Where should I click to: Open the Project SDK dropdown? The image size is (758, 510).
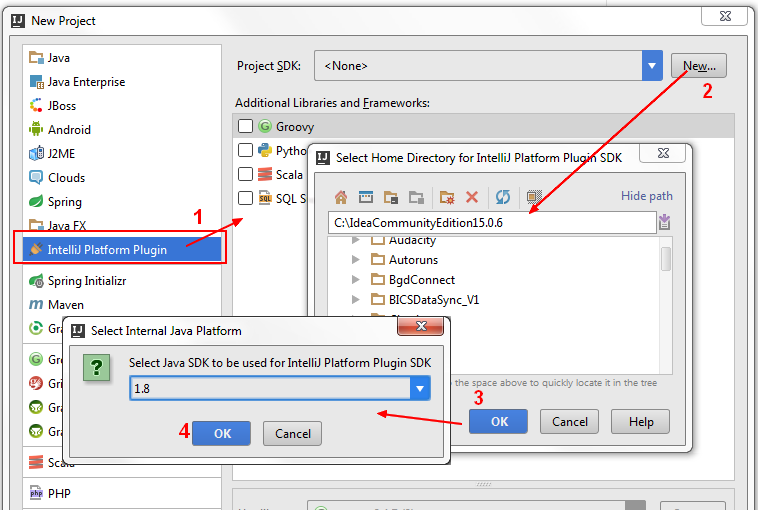pos(652,65)
